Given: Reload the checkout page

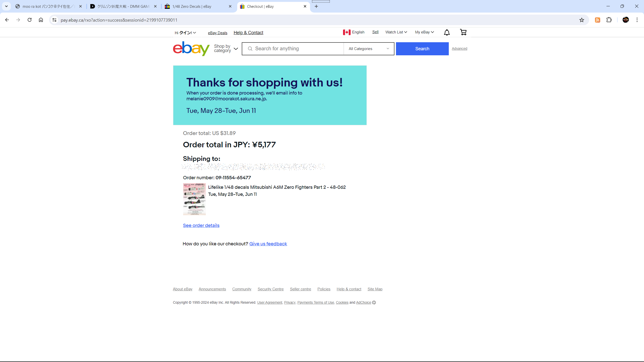Looking at the screenshot, I should coord(29,20).
